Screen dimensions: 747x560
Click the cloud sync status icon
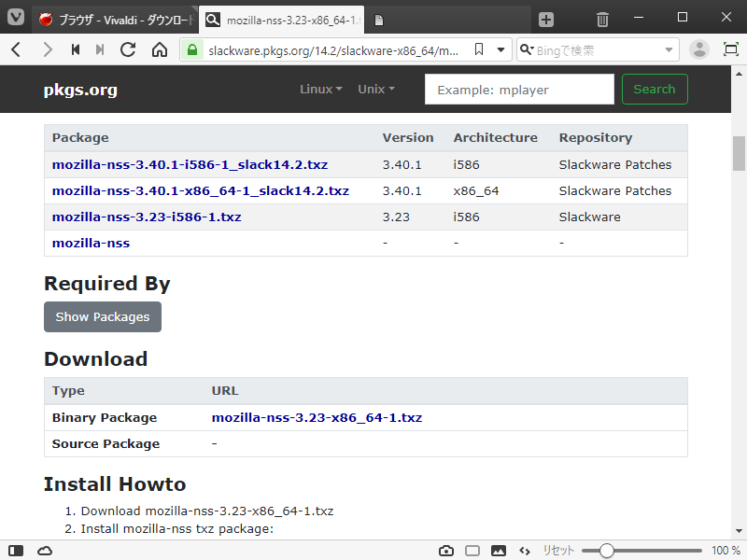tap(45, 551)
